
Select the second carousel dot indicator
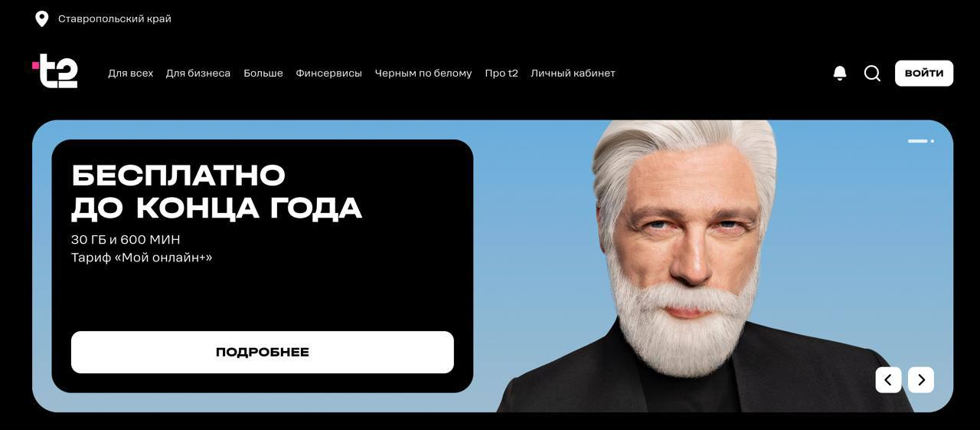click(x=933, y=141)
